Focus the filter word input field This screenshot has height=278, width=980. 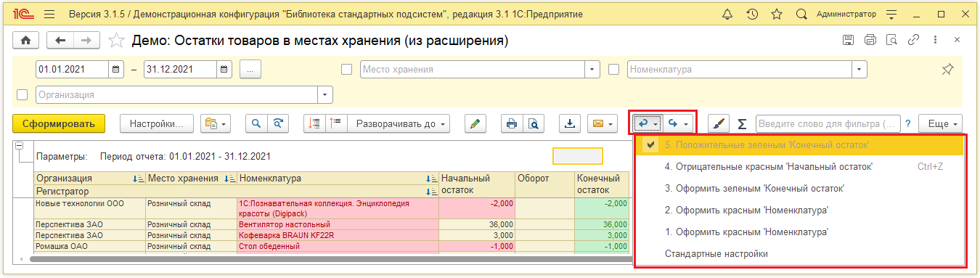(x=828, y=123)
